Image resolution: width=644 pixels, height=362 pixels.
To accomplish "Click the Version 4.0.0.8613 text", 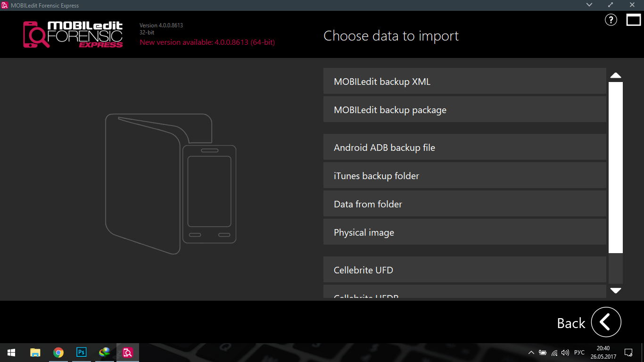I will click(x=161, y=25).
